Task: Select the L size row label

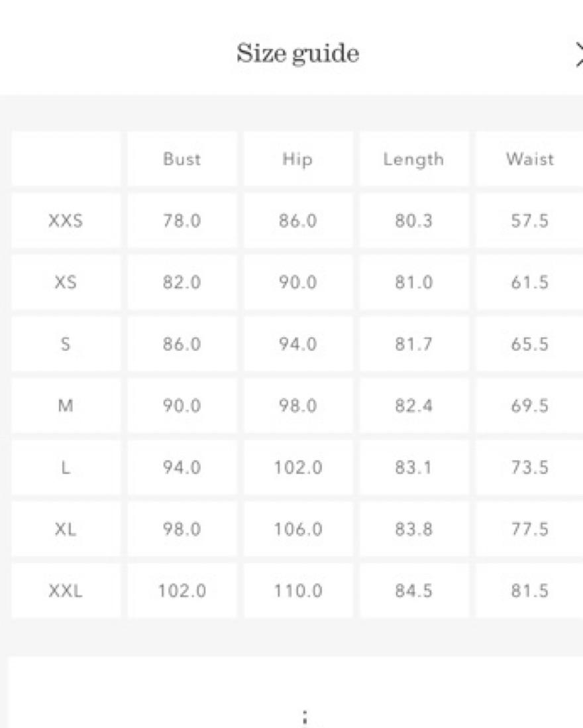Action: [x=66, y=467]
